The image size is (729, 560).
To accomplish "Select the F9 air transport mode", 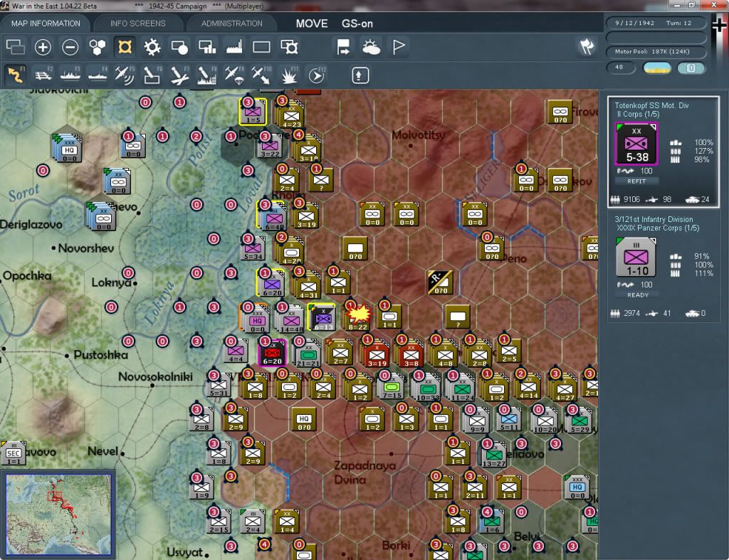I will pyautogui.click(x=234, y=75).
